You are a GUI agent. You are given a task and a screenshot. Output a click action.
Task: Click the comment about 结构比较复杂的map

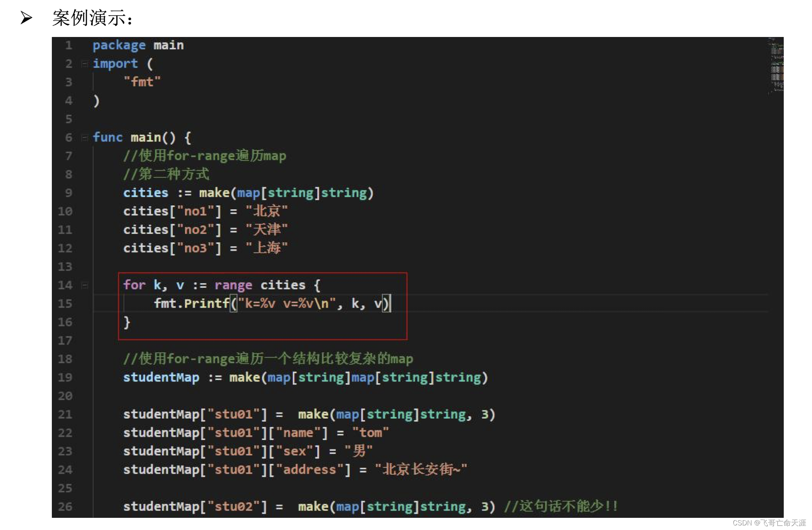pos(268,359)
